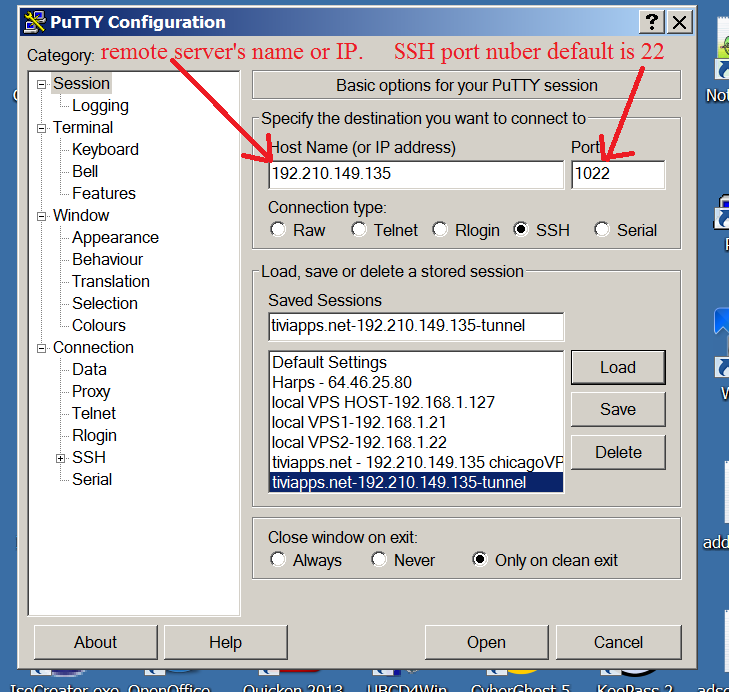Select Default Settings in session list

pos(416,362)
